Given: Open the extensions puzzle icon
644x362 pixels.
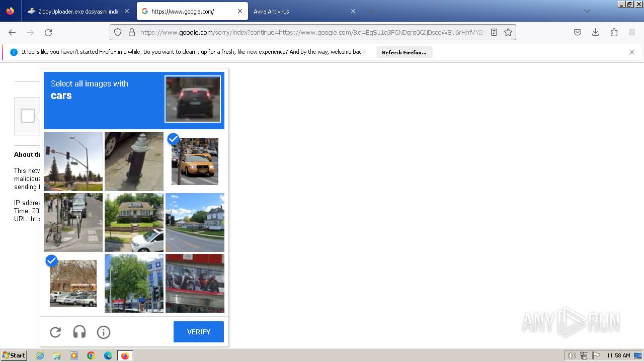Looking at the screenshot, I should coord(614,32).
